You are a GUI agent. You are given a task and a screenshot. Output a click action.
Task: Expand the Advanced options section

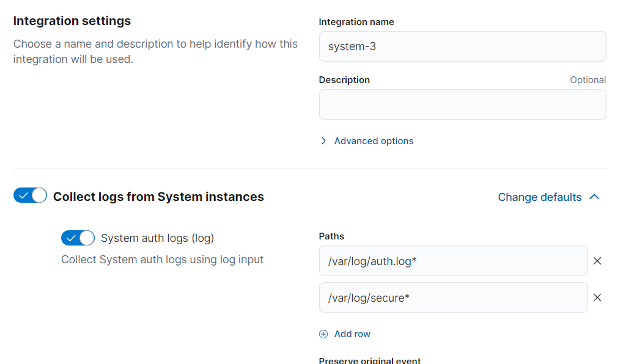point(374,141)
